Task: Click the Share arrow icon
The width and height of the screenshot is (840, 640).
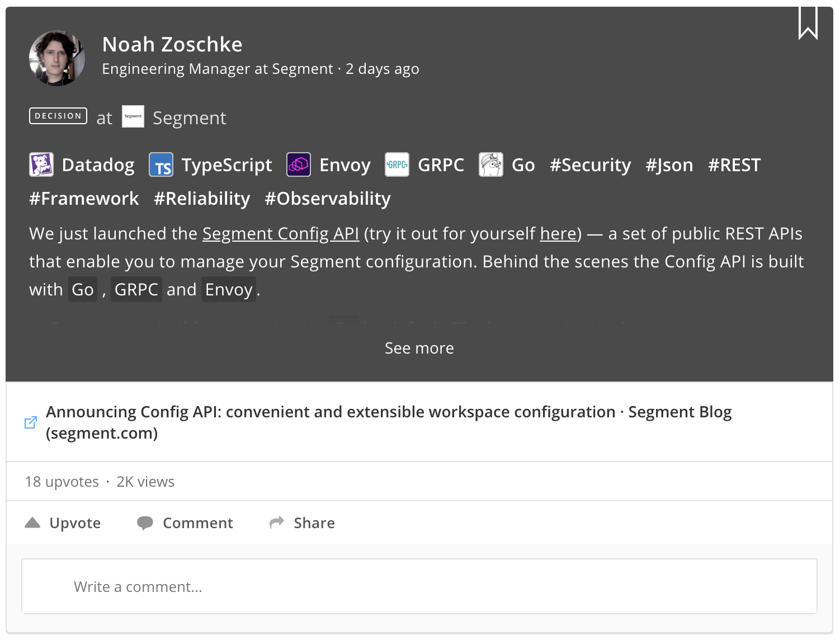Action: coord(277,523)
